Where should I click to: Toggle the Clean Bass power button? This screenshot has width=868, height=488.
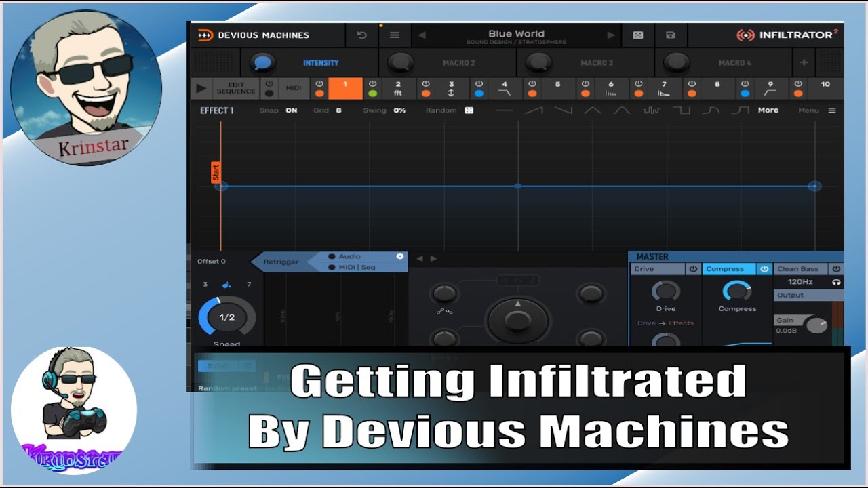[836, 269]
